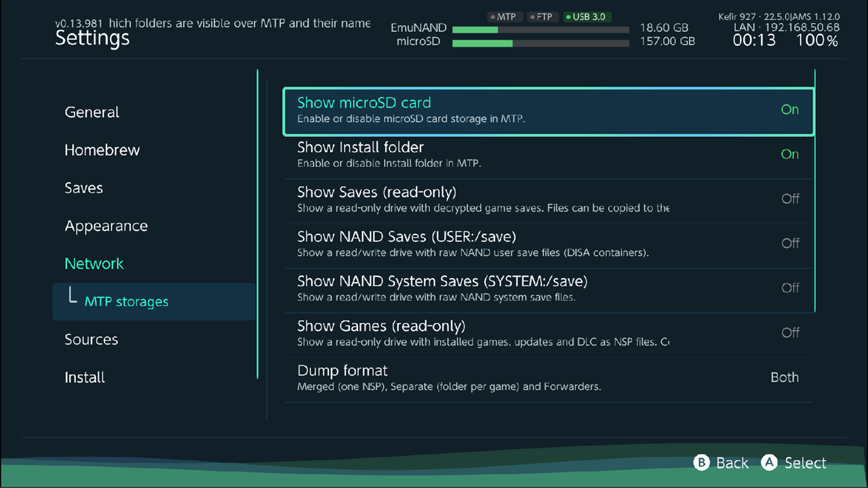
Task: Click the Settings page title
Action: 92,38
